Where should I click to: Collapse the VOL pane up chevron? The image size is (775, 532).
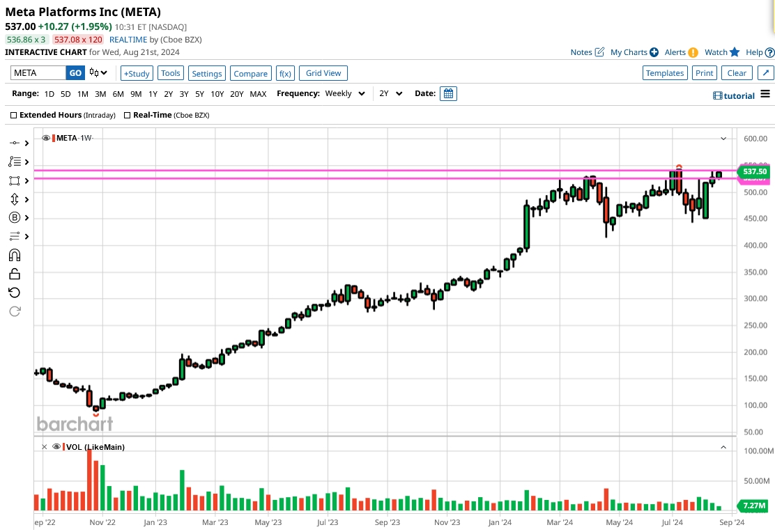tap(723, 447)
